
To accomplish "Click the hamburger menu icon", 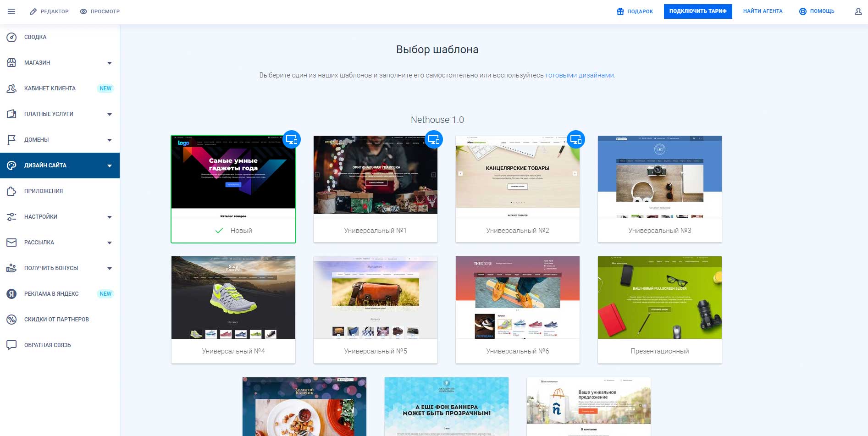I will point(11,11).
